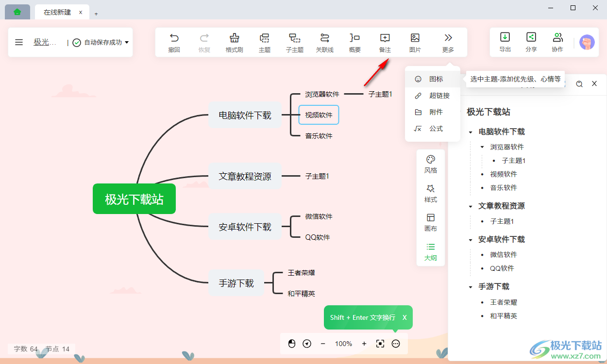Open the 自动保存成功 dropdown arrow
The width and height of the screenshot is (607, 364).
[x=127, y=42]
